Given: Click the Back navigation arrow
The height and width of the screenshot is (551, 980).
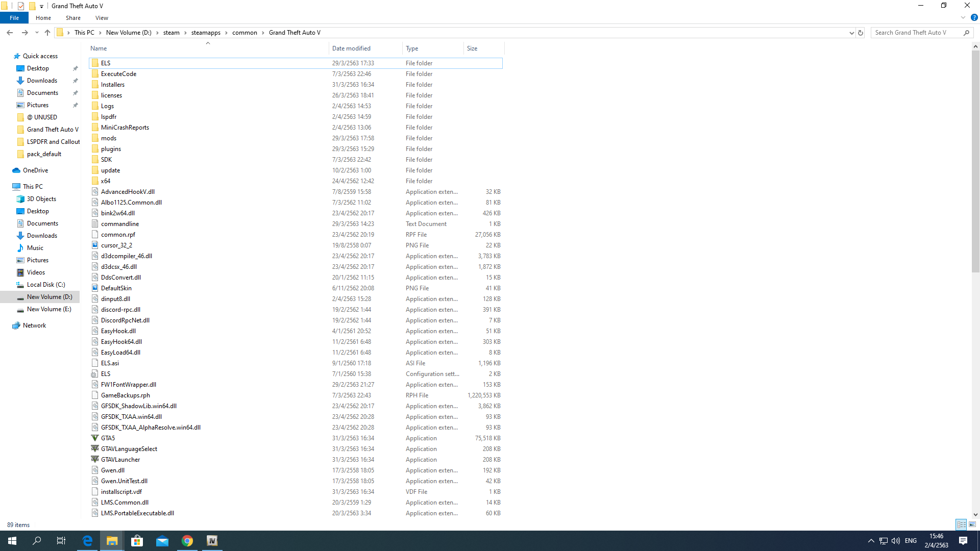Looking at the screenshot, I should (x=10, y=33).
